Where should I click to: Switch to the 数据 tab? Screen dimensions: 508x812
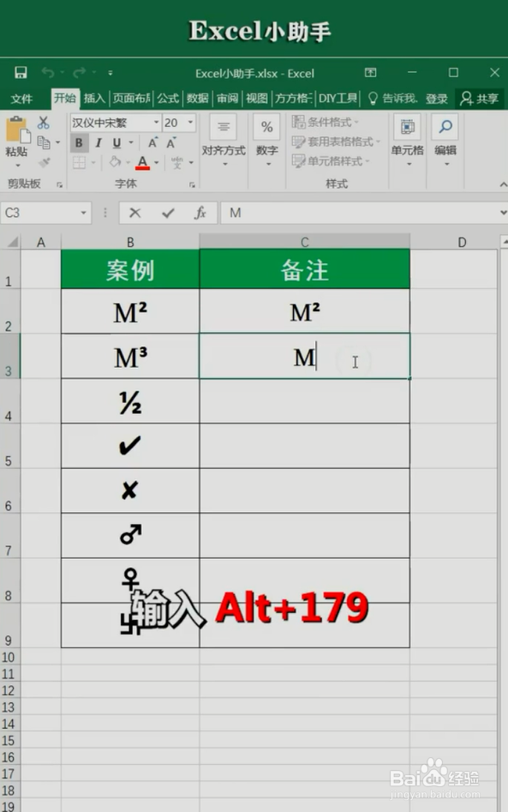[198, 99]
